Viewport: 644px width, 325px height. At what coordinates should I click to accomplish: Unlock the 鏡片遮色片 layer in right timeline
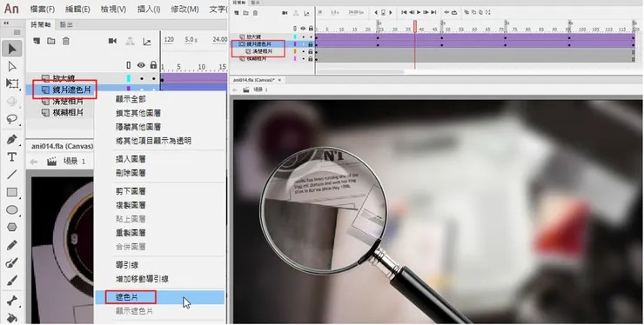point(311,44)
